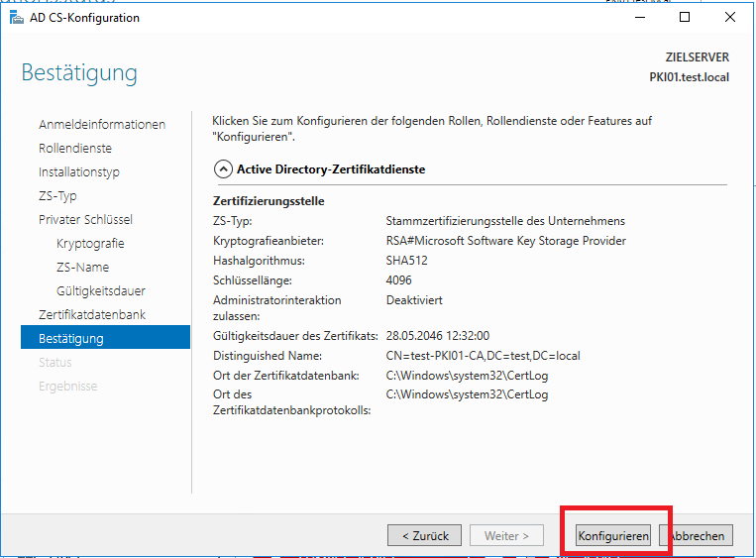Go back with the Zurück button
Image resolution: width=756 pixels, height=558 pixels.
pyautogui.click(x=424, y=536)
